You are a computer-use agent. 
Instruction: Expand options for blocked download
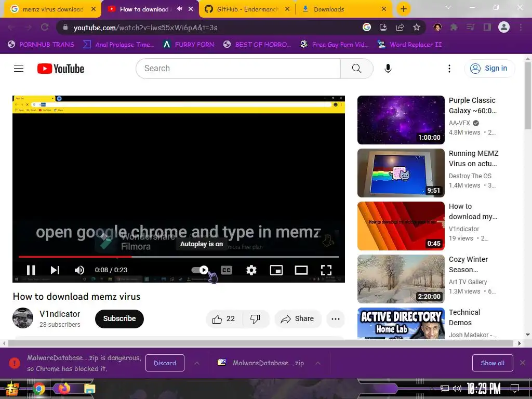(197, 363)
